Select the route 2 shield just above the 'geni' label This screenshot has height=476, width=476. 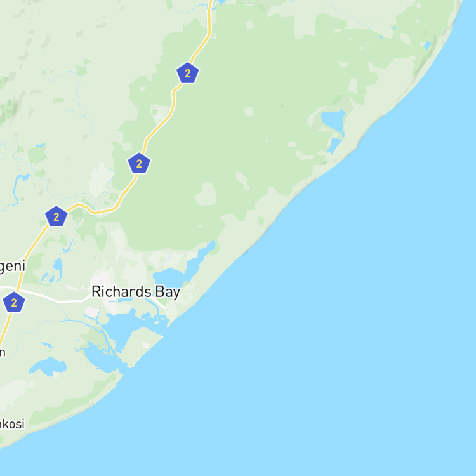56,216
